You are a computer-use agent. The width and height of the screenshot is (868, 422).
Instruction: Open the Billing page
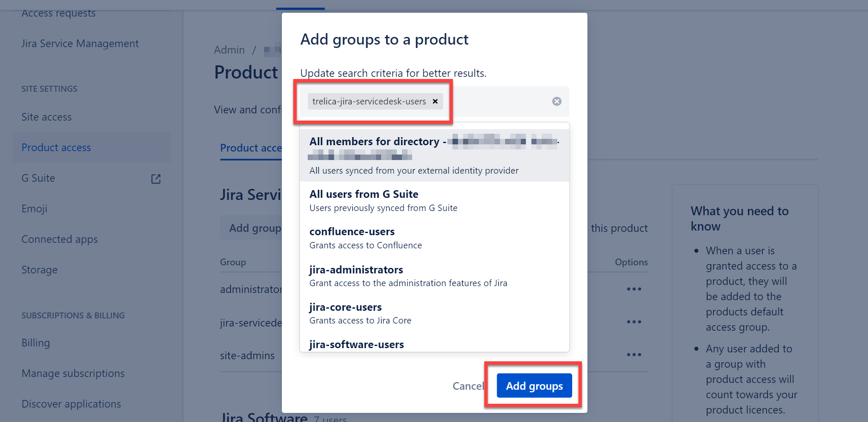coord(36,343)
